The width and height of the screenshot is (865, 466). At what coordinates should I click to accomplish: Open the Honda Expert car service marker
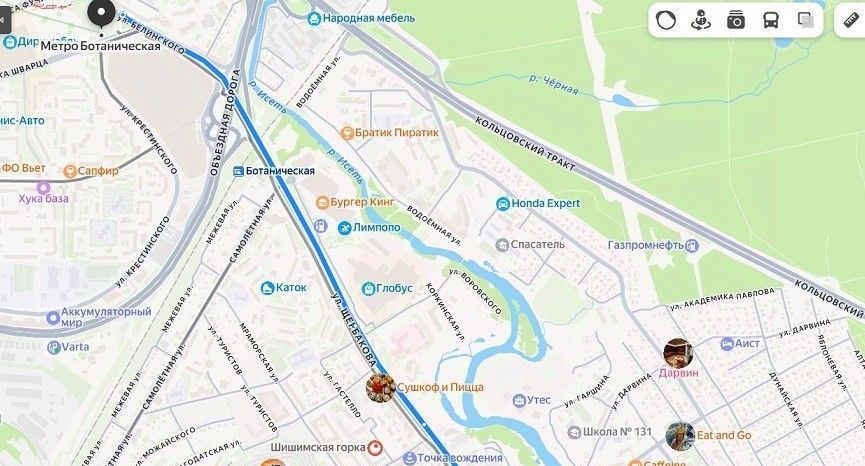click(503, 203)
